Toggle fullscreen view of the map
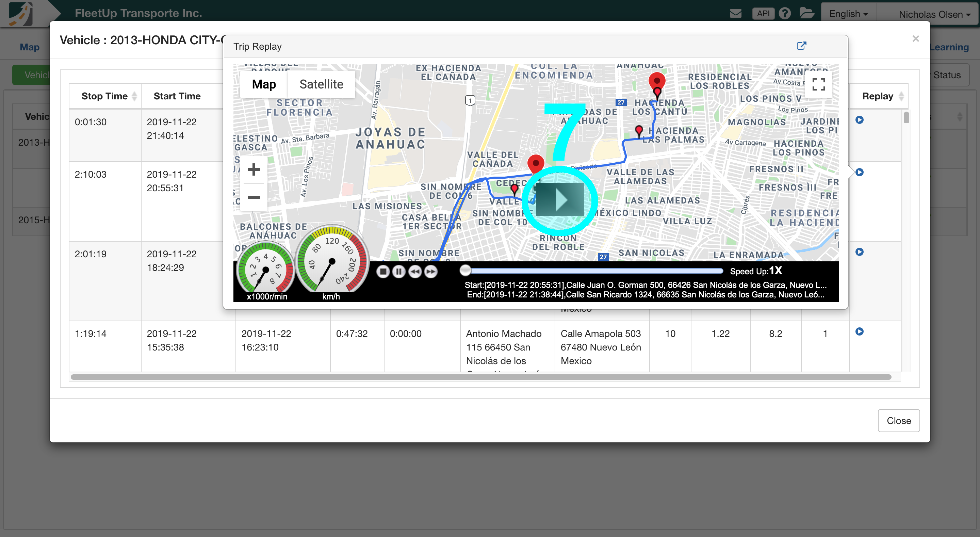 (818, 84)
